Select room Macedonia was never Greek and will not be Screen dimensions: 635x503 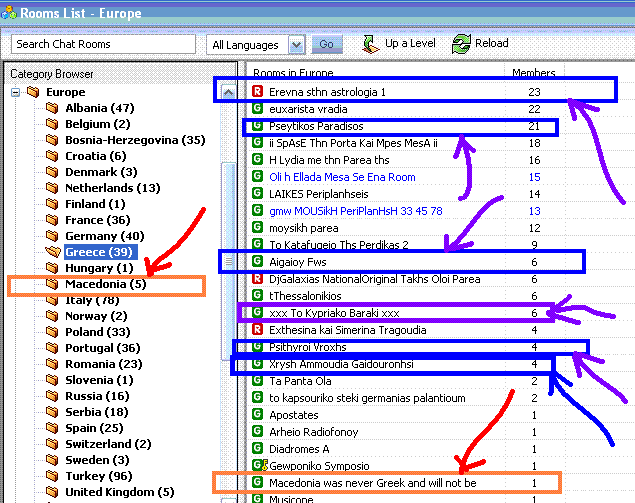pyautogui.click(x=373, y=483)
